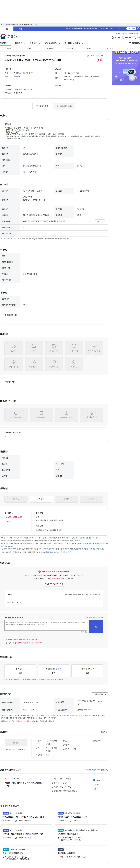Expand the 채용정보 menu dropdown
The image size is (140, 868).
pyautogui.click(x=5, y=43)
